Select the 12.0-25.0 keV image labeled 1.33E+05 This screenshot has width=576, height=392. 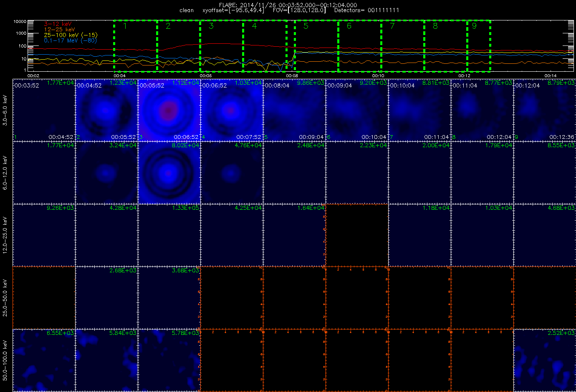click(169, 235)
